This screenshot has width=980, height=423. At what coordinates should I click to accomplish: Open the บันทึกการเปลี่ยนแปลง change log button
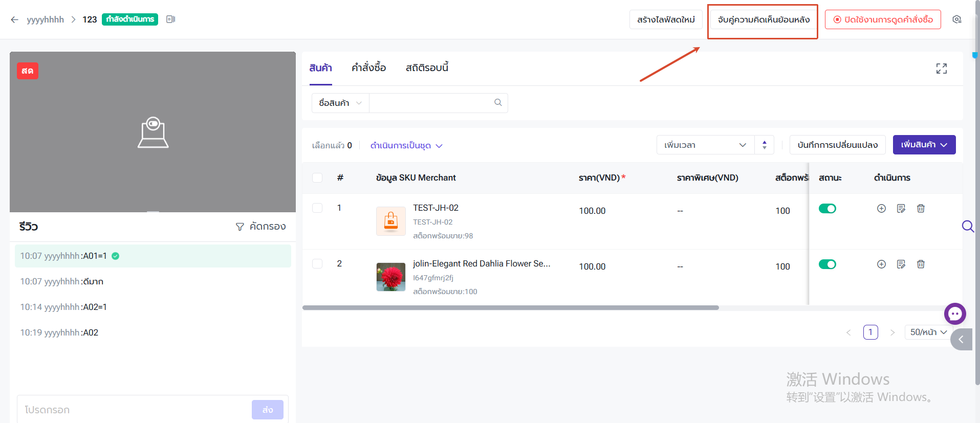(838, 145)
